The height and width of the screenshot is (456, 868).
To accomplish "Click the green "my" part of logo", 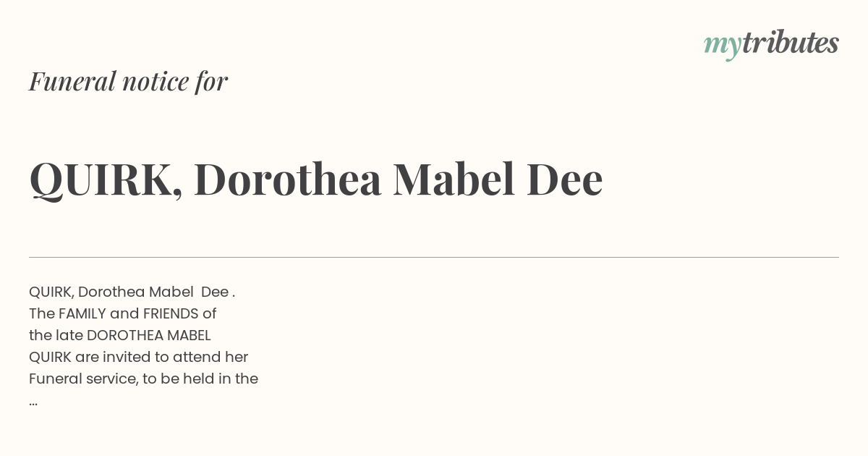I will pyautogui.click(x=723, y=46).
